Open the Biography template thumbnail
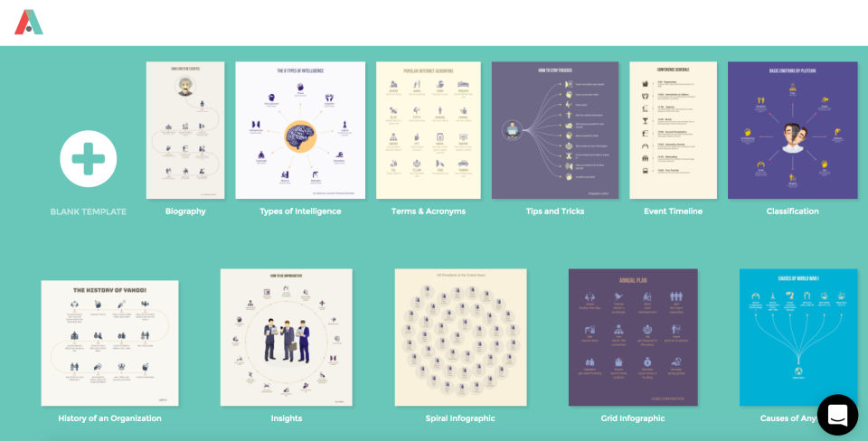Viewport: 868px width, 441px height. coord(185,130)
